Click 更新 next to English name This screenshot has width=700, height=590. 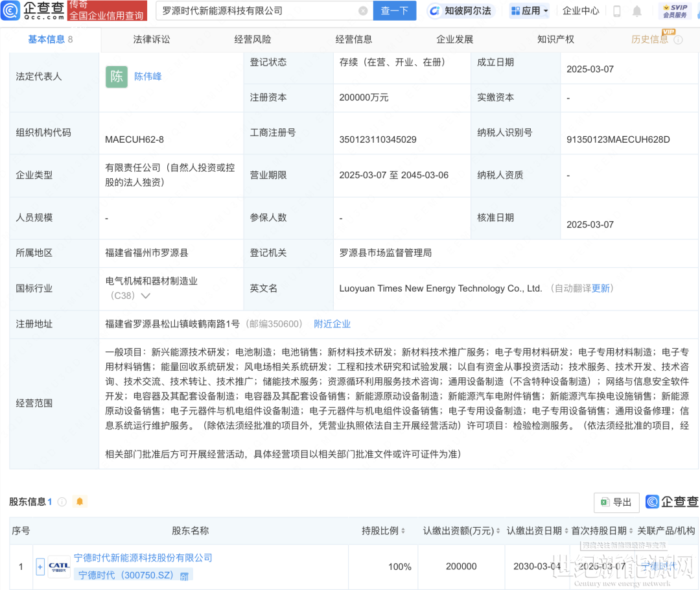click(x=600, y=288)
